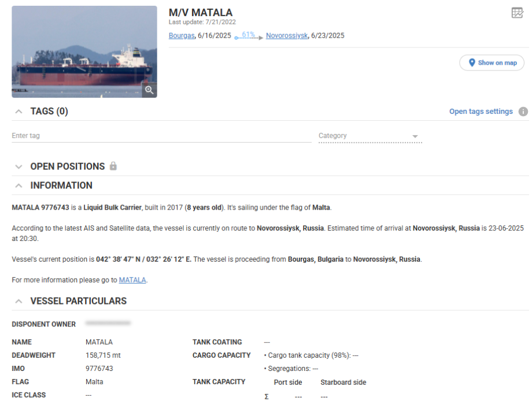Click the tags info icon

coord(523,112)
